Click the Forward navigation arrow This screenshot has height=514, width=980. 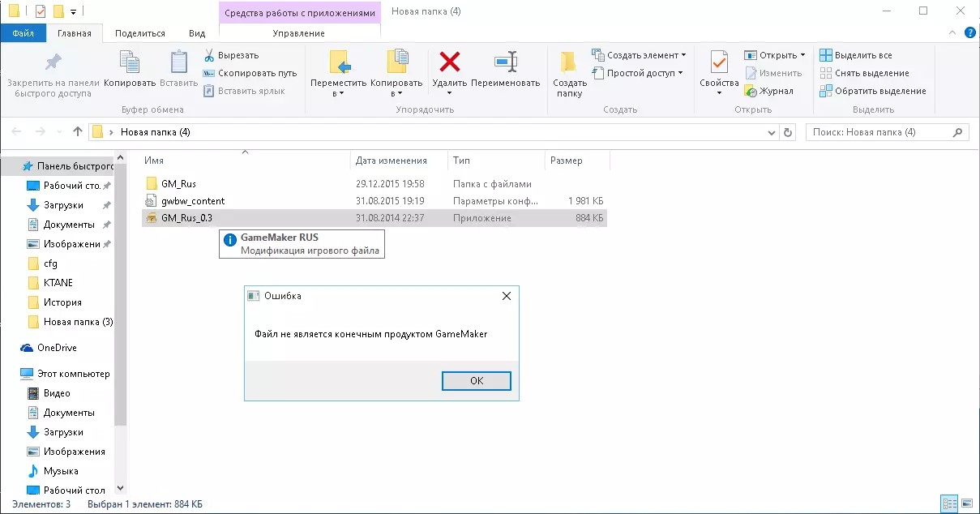(x=40, y=131)
